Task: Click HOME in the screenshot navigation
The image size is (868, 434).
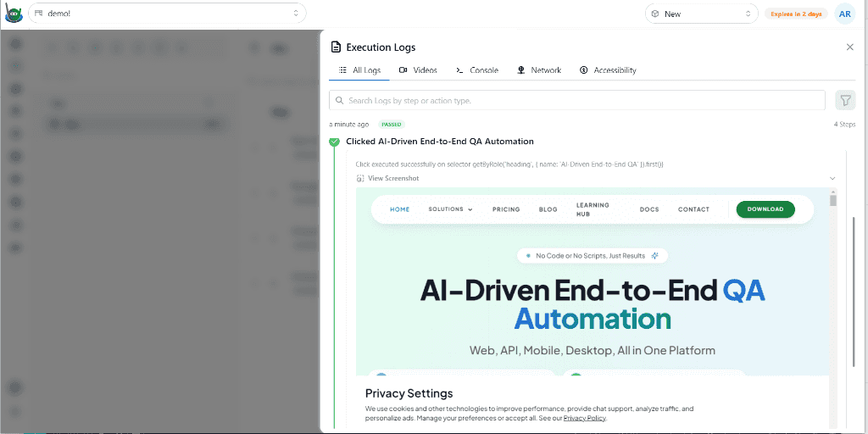Action: (x=400, y=209)
